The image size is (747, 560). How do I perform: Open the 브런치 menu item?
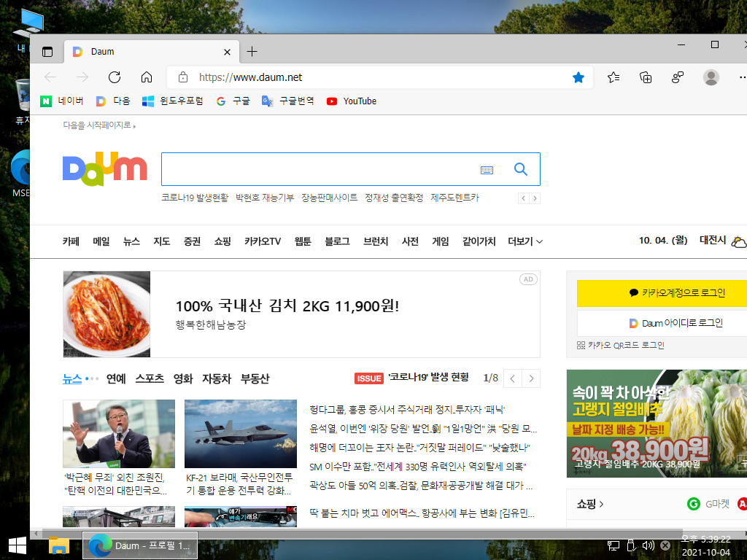(376, 241)
